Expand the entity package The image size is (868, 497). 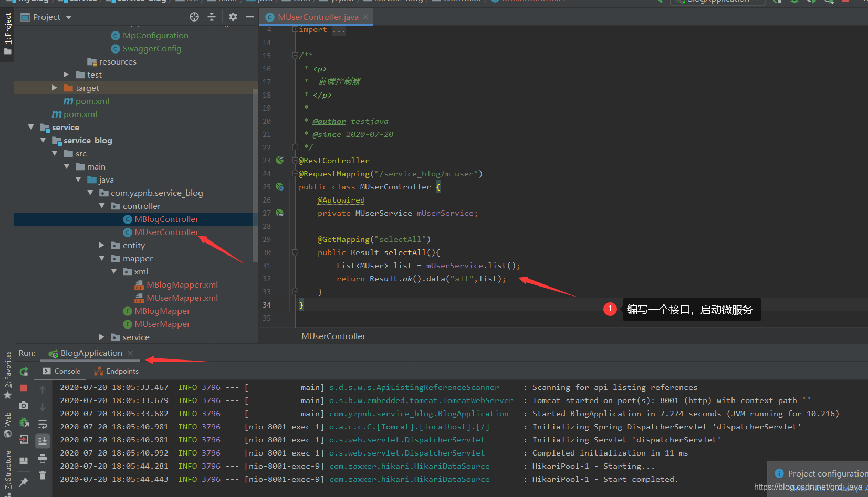(102, 246)
